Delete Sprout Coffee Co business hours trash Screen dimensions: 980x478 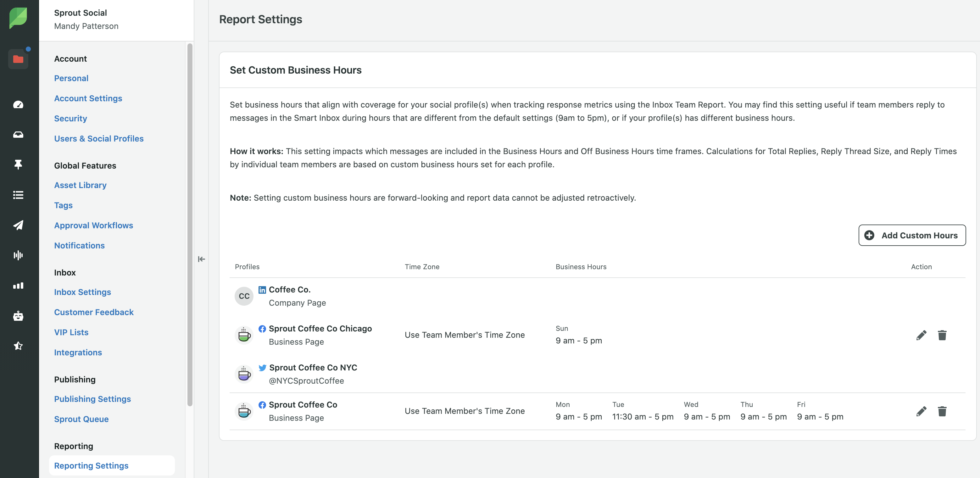(x=942, y=411)
